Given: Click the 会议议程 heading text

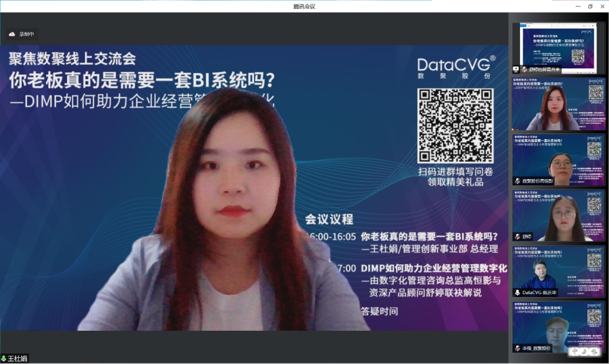Looking at the screenshot, I should tap(329, 219).
